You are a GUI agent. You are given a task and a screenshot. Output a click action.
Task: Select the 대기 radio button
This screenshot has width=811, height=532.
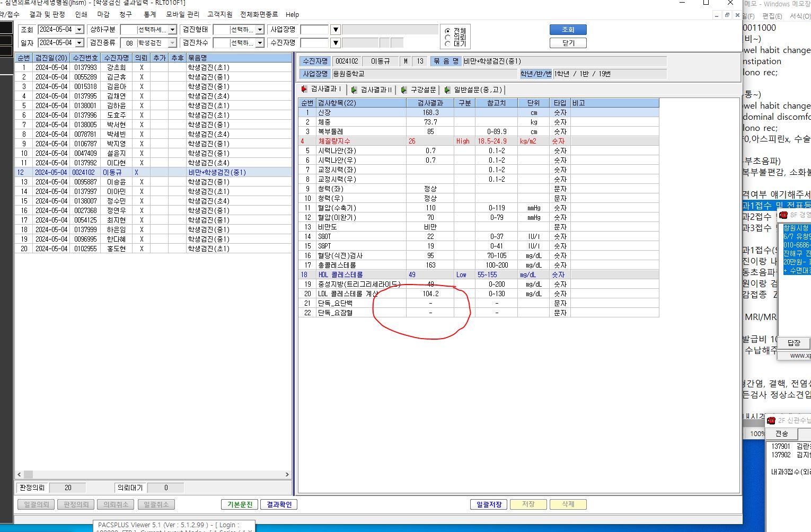pyautogui.click(x=448, y=44)
